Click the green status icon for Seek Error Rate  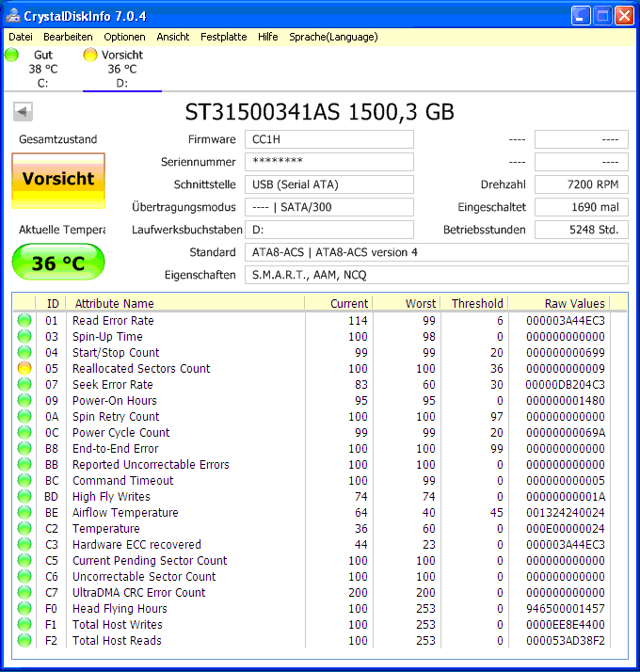tap(24, 384)
